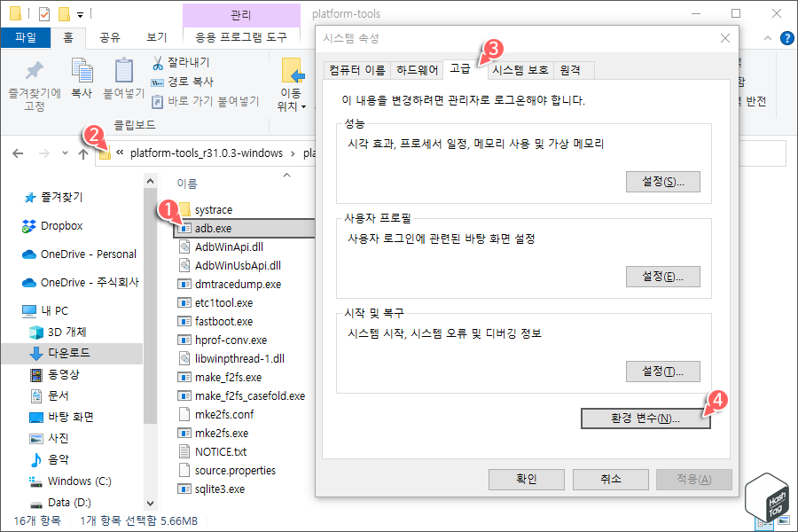Select the adb.exe file
This screenshot has height=532, width=798.
[x=245, y=228]
